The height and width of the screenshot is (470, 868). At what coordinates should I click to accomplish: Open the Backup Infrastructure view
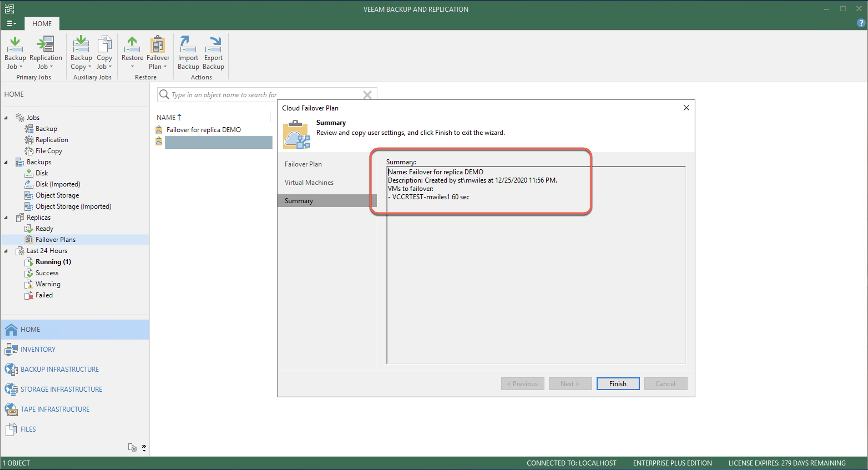(x=60, y=369)
